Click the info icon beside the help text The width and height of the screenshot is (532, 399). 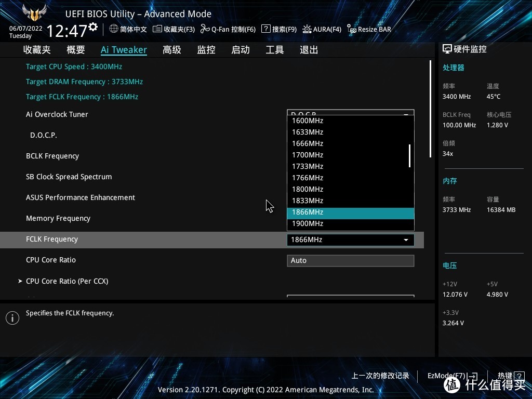click(12, 318)
